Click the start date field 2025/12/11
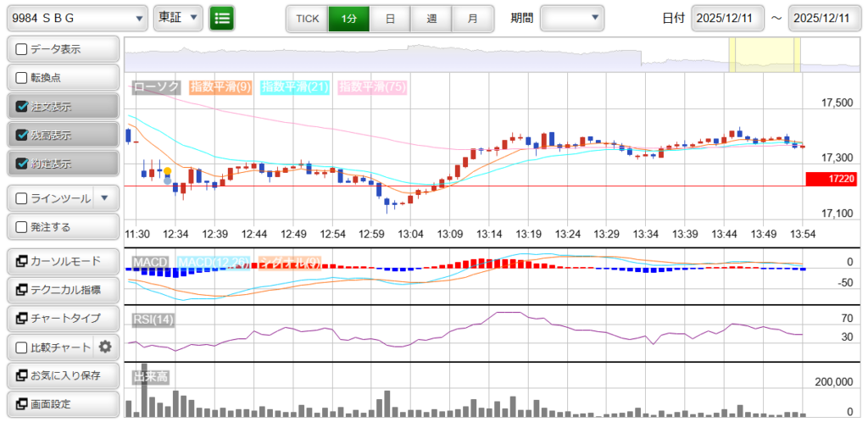868x422 pixels. coord(727,18)
